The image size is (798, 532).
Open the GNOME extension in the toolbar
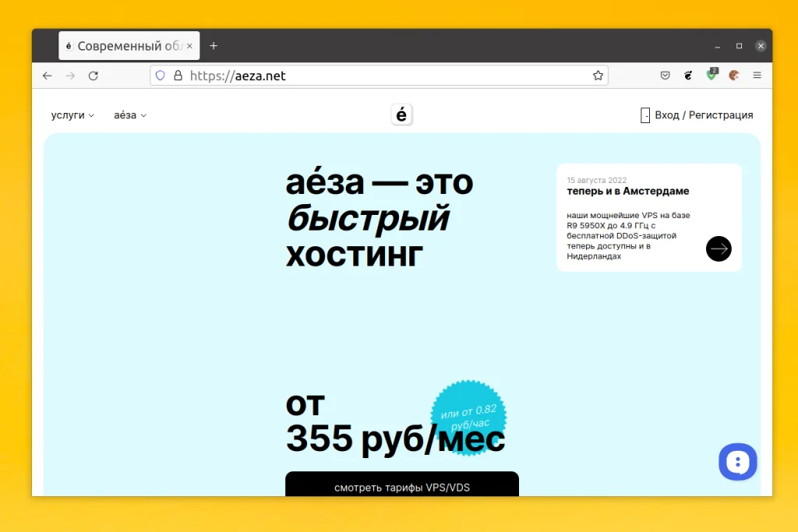click(x=688, y=76)
